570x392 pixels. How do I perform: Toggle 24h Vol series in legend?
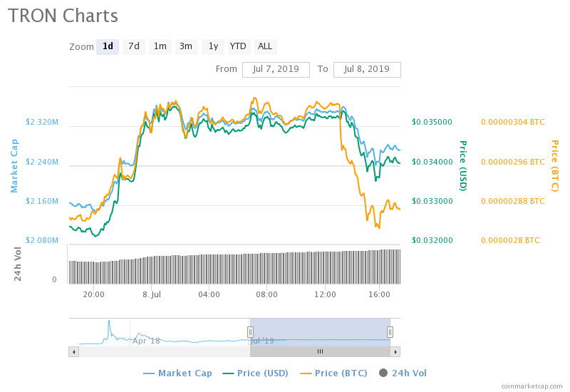point(403,373)
